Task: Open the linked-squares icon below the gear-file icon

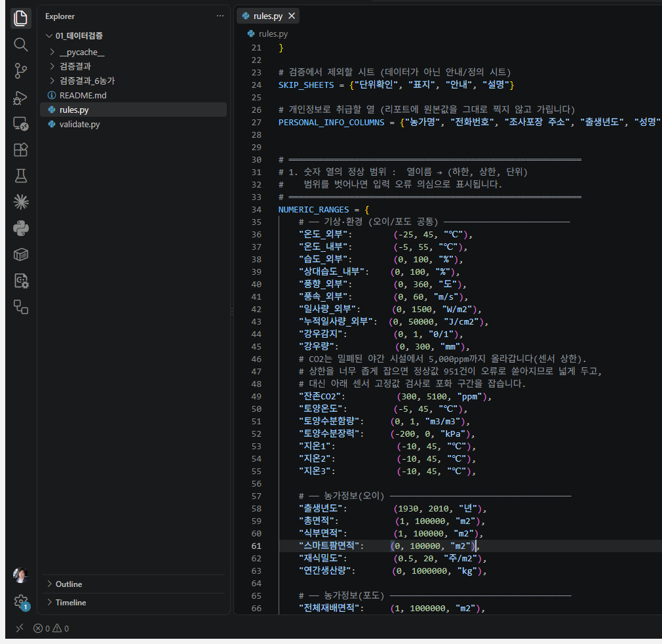Action: [21, 307]
